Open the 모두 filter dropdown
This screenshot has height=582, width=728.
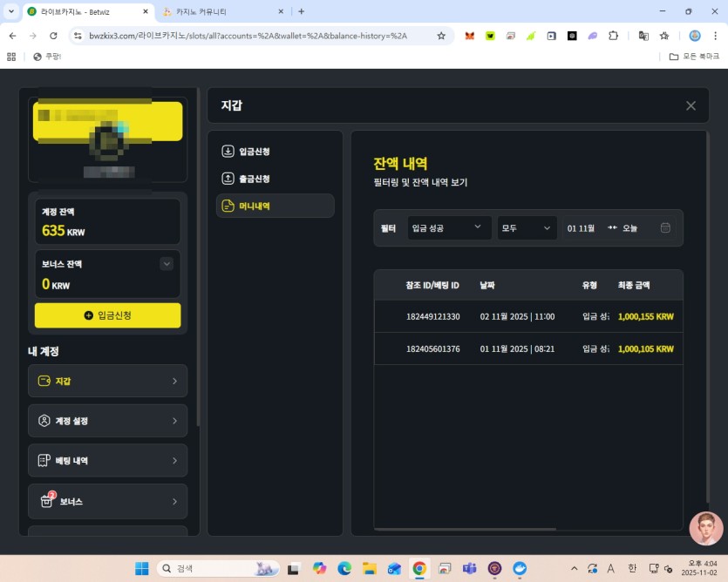[526, 228]
